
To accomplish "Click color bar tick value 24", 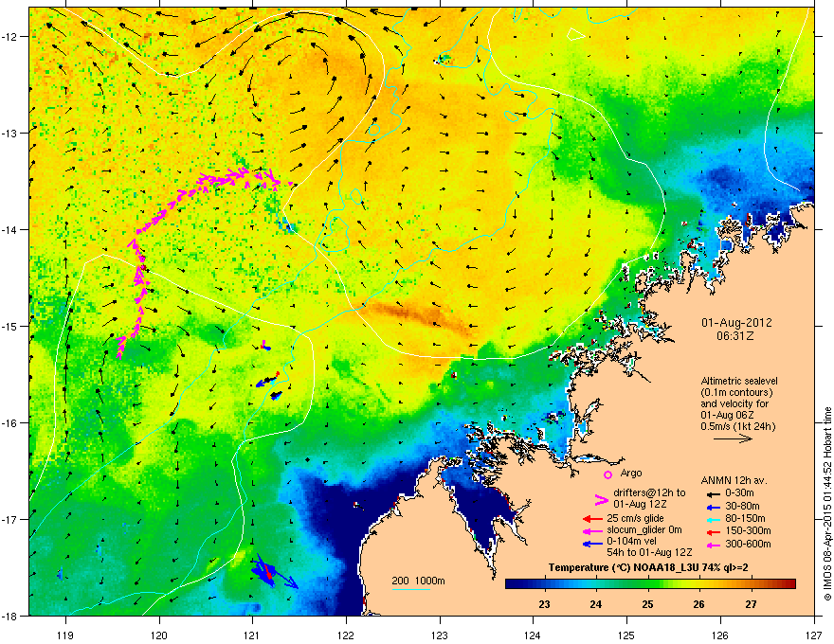I will (596, 604).
